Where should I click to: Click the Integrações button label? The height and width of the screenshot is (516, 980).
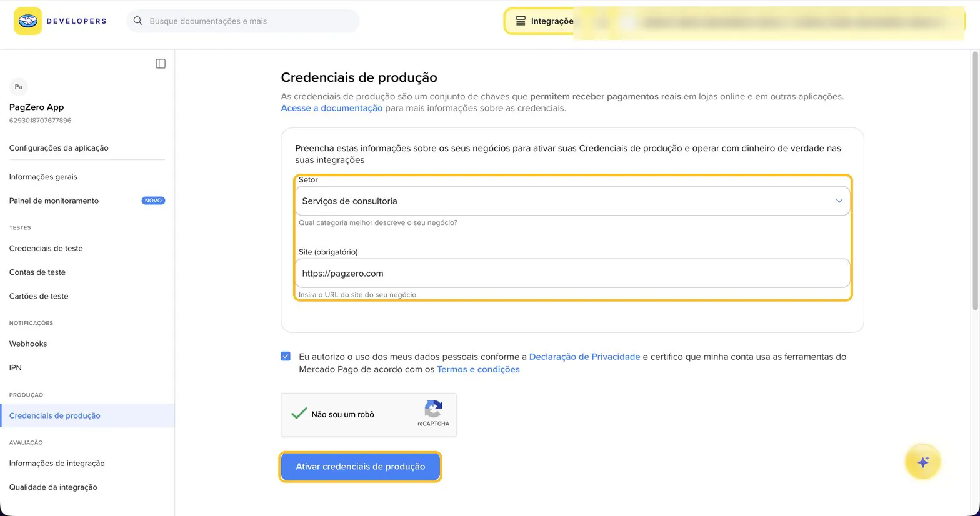552,21
